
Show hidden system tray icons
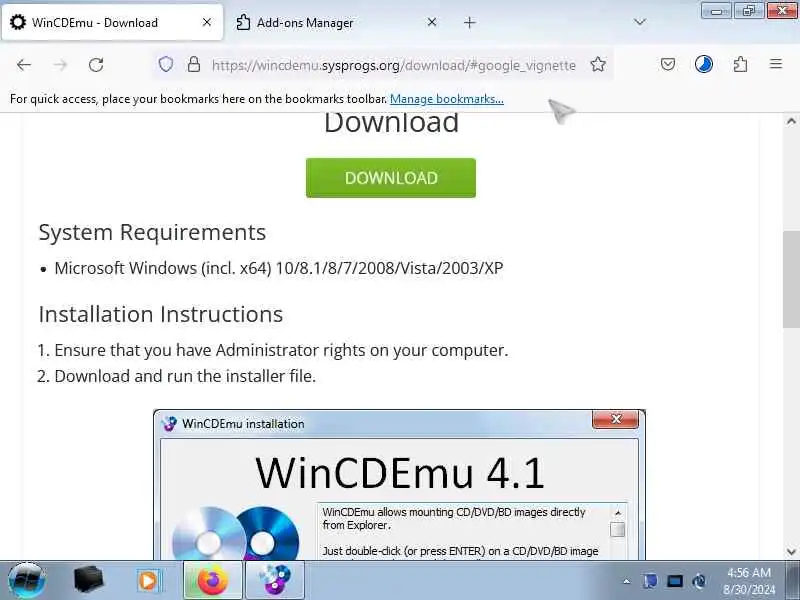627,581
